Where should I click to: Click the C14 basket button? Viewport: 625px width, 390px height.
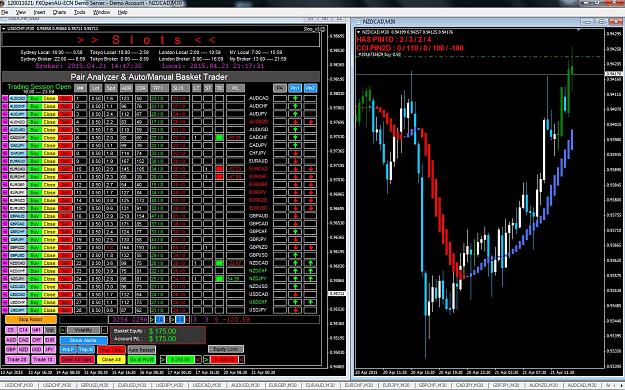pyautogui.click(x=24, y=330)
